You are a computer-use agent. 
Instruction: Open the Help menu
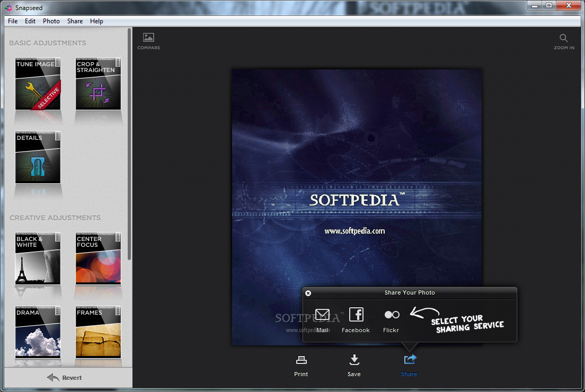(96, 21)
